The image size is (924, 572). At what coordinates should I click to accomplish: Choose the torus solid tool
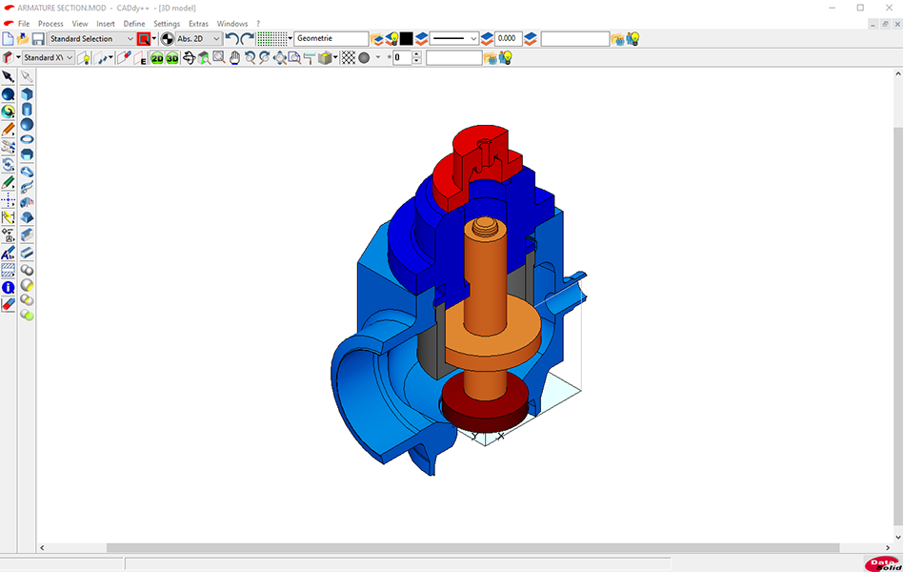pos(27,140)
